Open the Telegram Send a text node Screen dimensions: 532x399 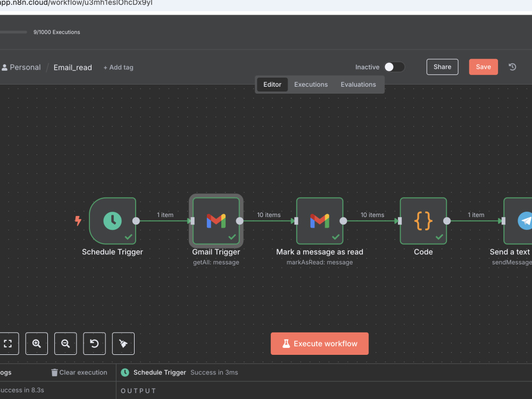coord(518,221)
